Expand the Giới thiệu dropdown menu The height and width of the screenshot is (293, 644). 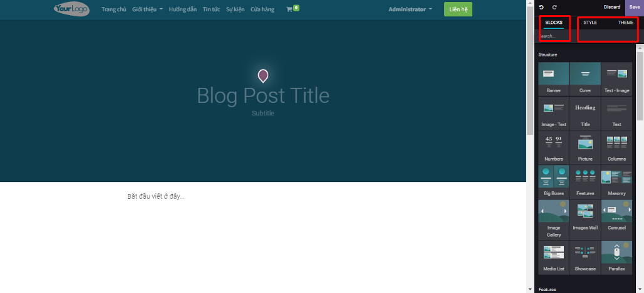tap(147, 9)
